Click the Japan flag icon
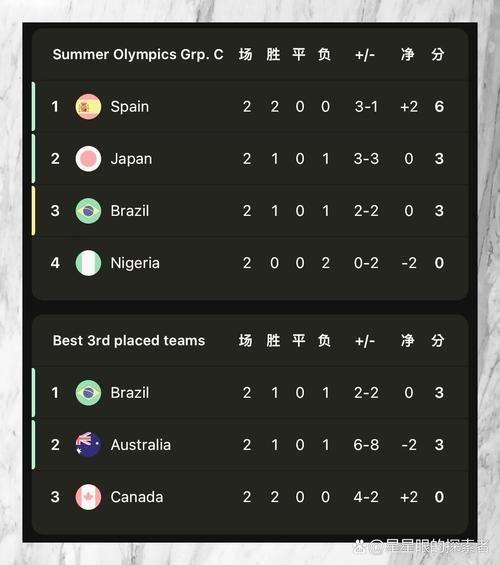Image resolution: width=500 pixels, height=565 pixels. pos(88,159)
